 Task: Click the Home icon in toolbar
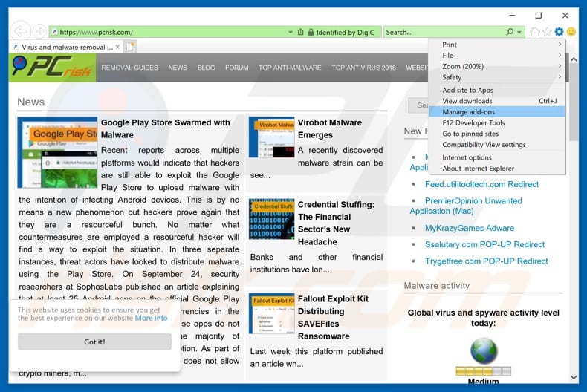pos(535,32)
